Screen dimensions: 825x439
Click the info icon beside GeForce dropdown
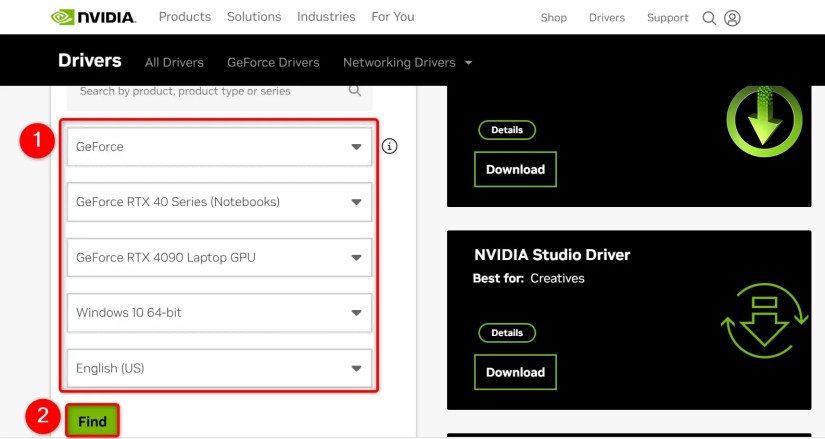389,146
